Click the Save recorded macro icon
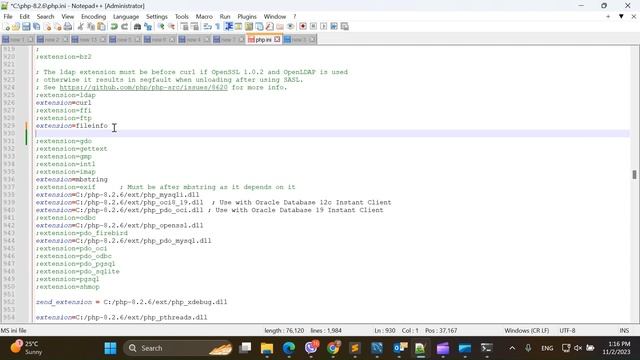The image size is (640, 360). [x=344, y=27]
